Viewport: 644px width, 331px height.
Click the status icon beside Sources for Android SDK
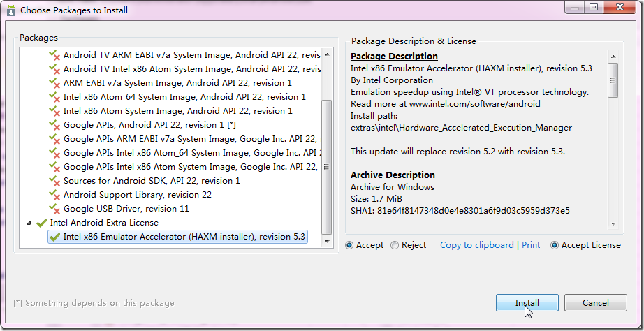point(54,181)
